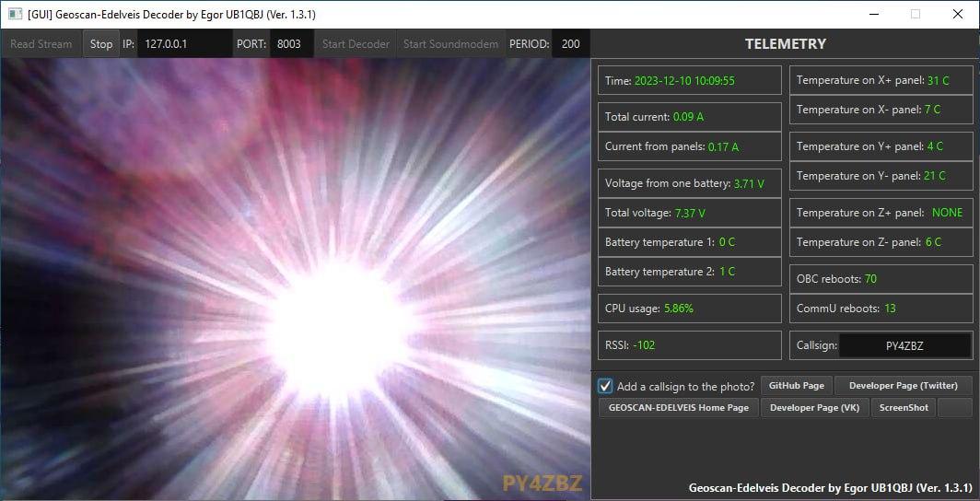Click Temperature on Y+ panel 4 C
This screenshot has height=501, width=980.
pos(936,146)
